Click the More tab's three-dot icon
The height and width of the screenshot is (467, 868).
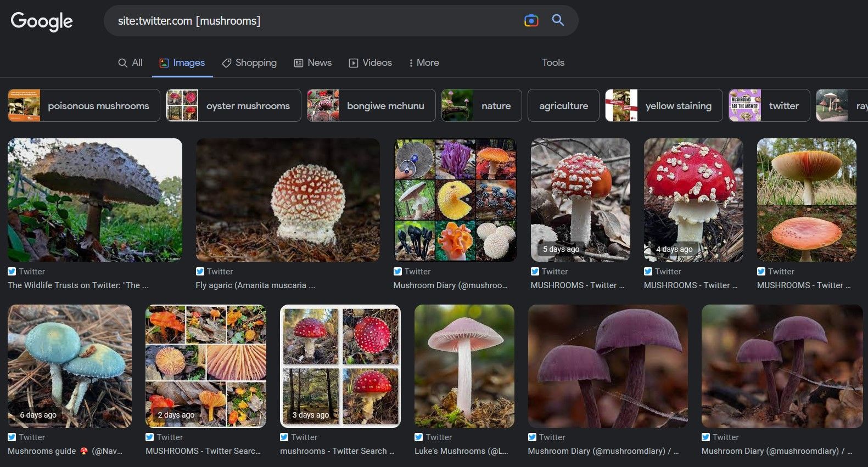pyautogui.click(x=411, y=63)
